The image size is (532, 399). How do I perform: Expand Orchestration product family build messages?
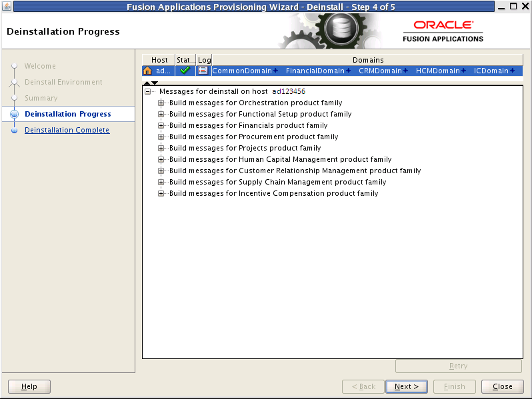[161, 103]
